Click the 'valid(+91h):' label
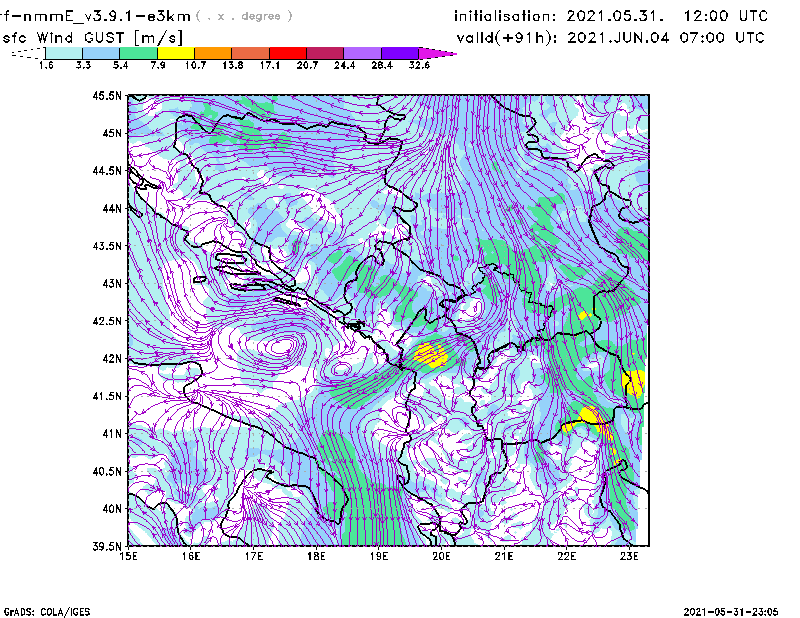 [x=507, y=38]
